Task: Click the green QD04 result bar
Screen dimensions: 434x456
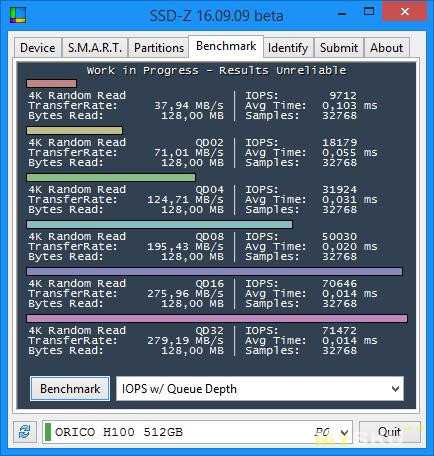Action: [111, 177]
